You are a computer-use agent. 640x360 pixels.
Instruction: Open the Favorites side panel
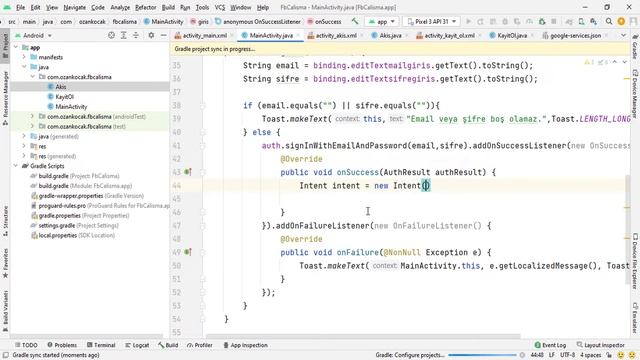tap(5, 263)
